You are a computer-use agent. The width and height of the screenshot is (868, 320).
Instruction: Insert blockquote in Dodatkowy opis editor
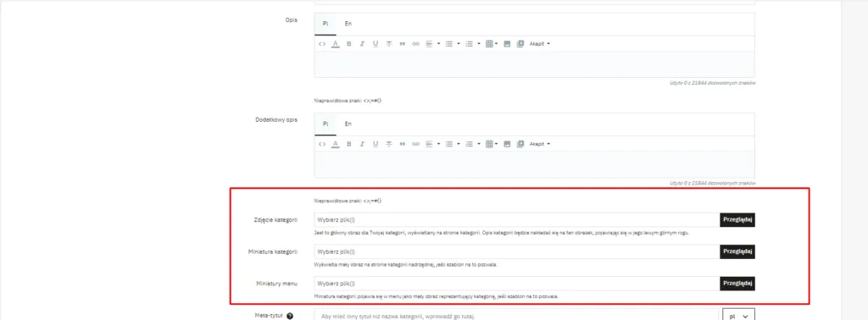[x=403, y=144]
